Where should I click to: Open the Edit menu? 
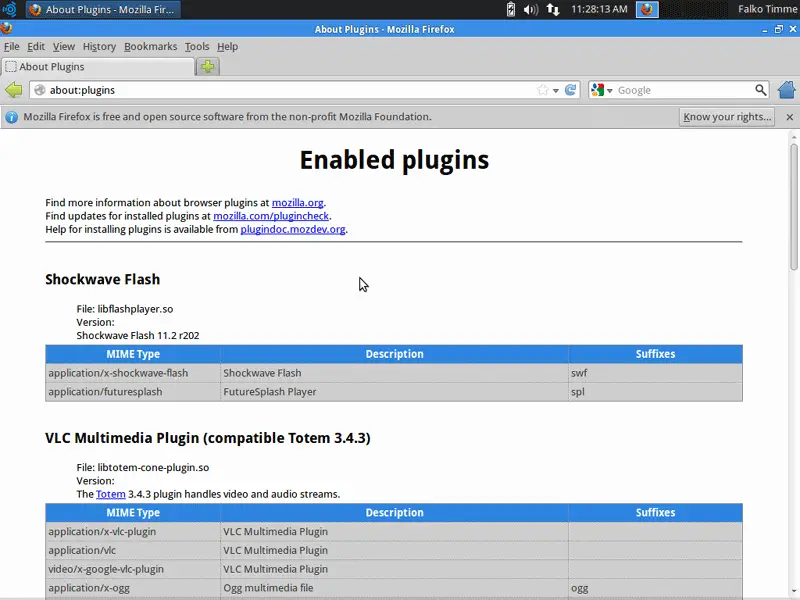[36, 46]
